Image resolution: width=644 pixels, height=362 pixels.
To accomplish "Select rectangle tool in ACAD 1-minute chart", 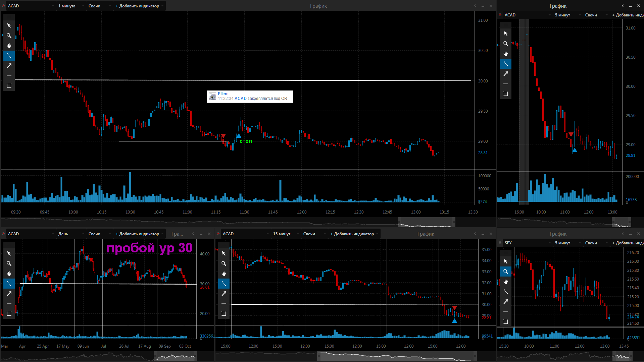I will point(9,86).
